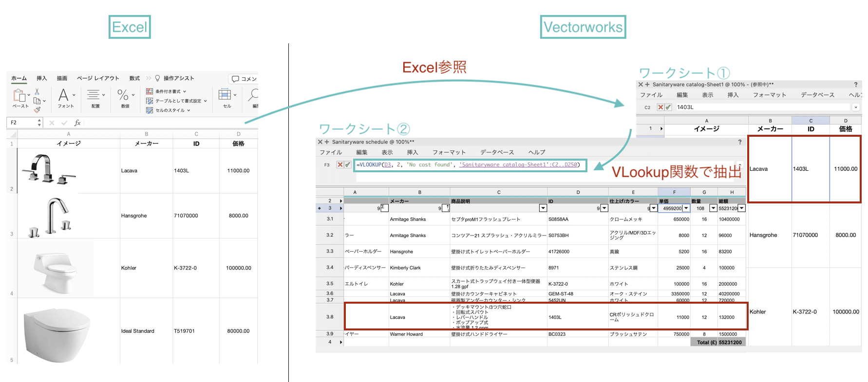
Task: Click the Cell Styles (セルのスタイル) icon
Action: (150, 110)
